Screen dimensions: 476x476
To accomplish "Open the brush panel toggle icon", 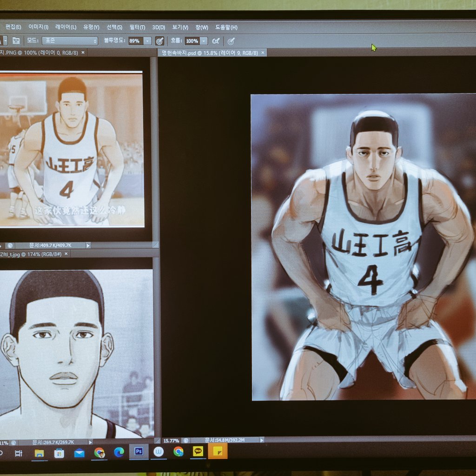I will 16,40.
